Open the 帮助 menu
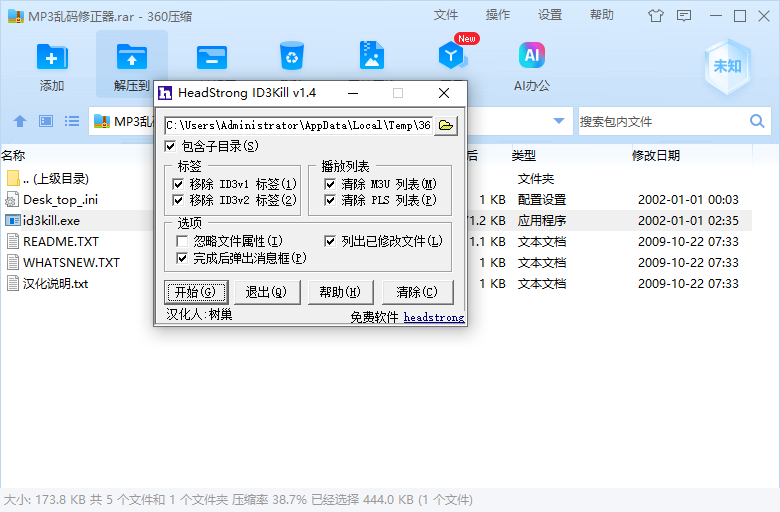Screen dimensions: 780x512 pyautogui.click(x=601, y=15)
